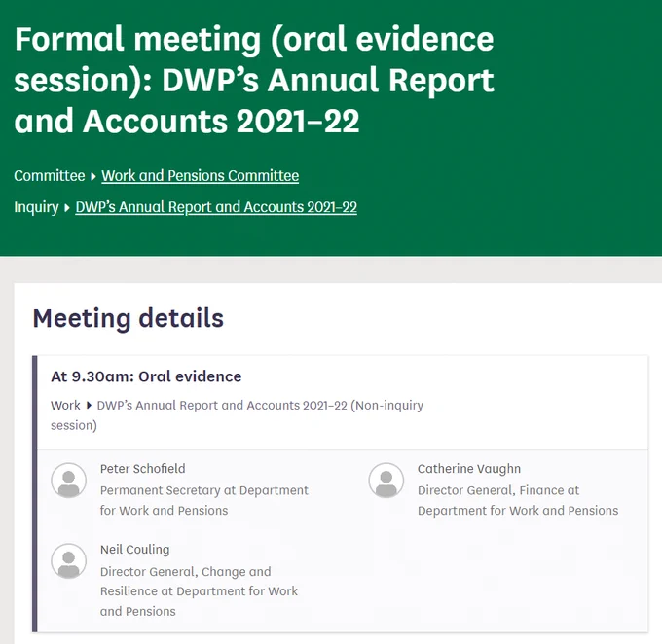Open the DWP's Annual Report and Accounts 2021–22 inquiry link

[x=216, y=207]
